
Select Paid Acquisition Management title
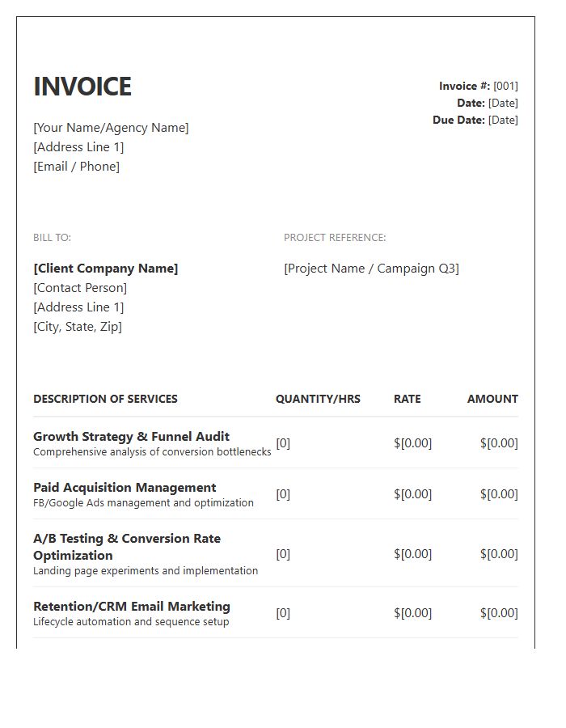coord(125,488)
